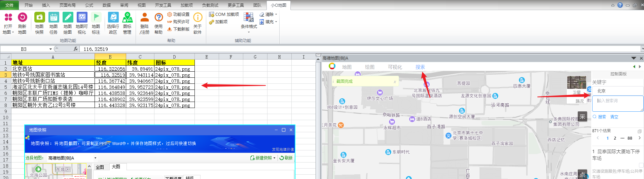Open 功能设置 settings
The height and width of the screenshot is (179, 644).
click(178, 14)
